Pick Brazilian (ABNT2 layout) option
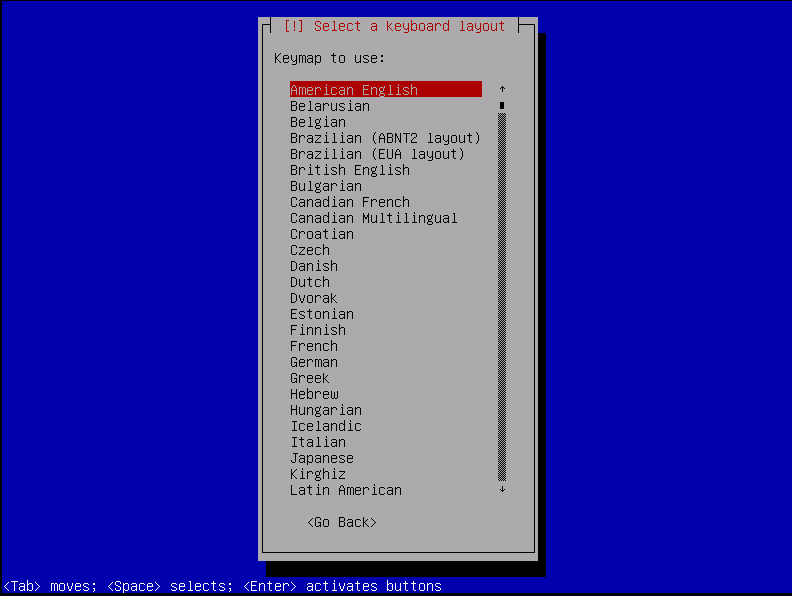This screenshot has width=792, height=596. pyautogui.click(x=385, y=138)
